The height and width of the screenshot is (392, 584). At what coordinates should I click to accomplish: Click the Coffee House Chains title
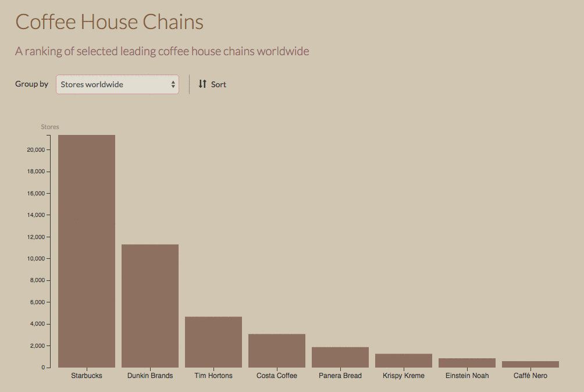(109, 22)
